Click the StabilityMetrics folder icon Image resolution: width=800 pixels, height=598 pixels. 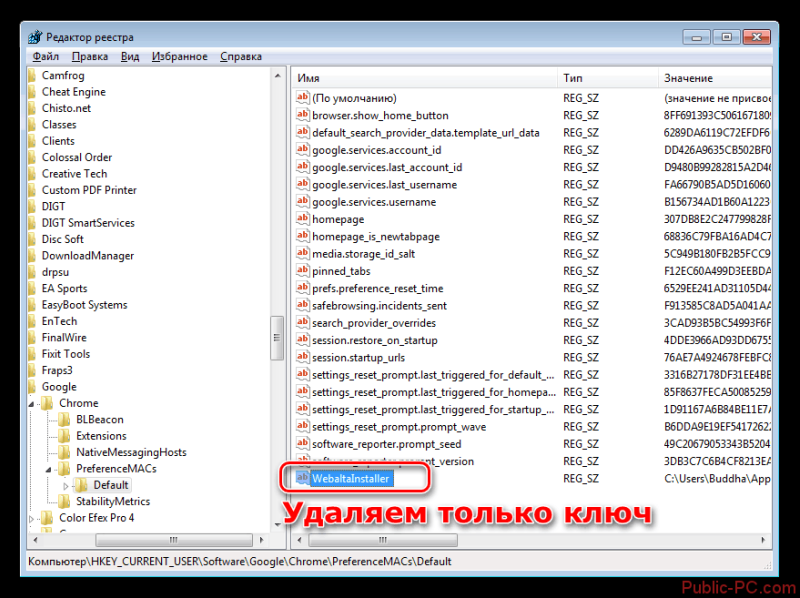point(64,501)
